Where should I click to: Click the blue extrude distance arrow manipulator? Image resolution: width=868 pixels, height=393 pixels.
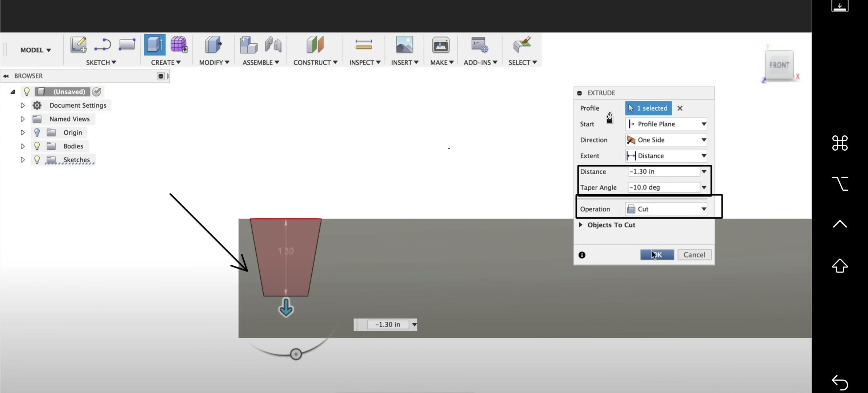[286, 308]
